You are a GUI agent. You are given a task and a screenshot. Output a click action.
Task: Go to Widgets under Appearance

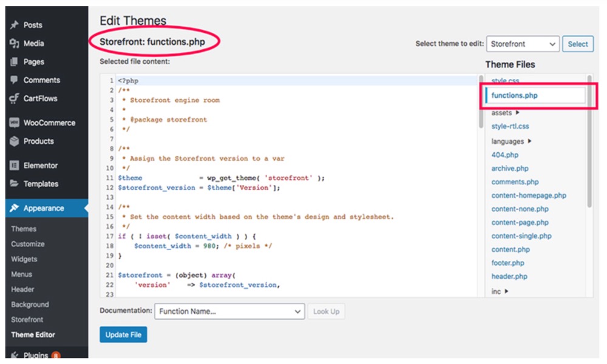(x=24, y=259)
